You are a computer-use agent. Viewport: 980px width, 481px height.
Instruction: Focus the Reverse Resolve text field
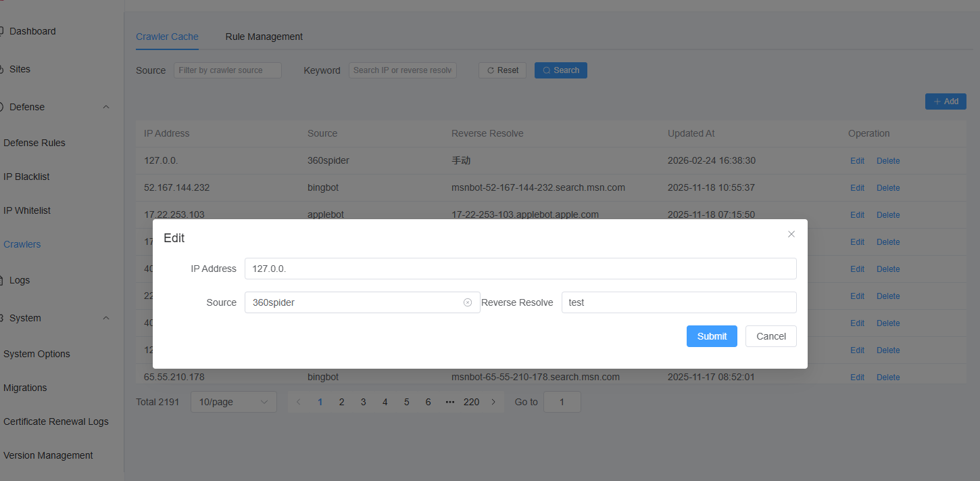pos(679,302)
